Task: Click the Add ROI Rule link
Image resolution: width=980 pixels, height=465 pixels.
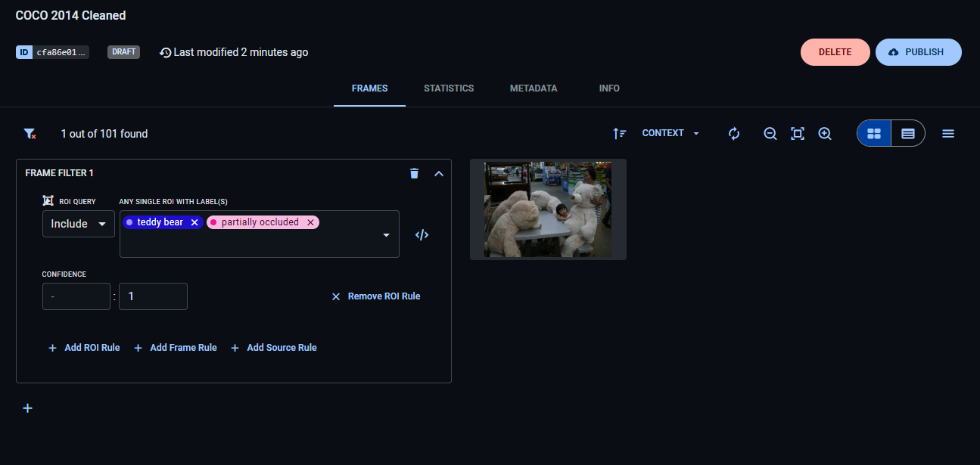Action: (x=84, y=348)
